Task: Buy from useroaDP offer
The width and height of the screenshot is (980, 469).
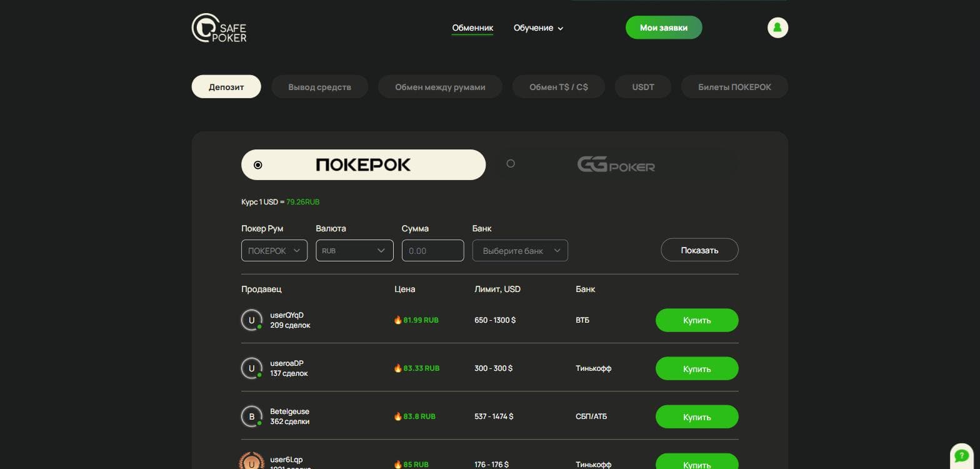Action: [x=697, y=368]
